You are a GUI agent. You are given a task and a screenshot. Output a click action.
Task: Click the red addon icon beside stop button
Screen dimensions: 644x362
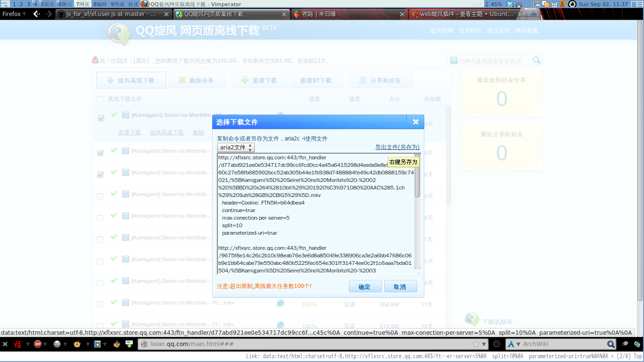[x=17, y=344]
